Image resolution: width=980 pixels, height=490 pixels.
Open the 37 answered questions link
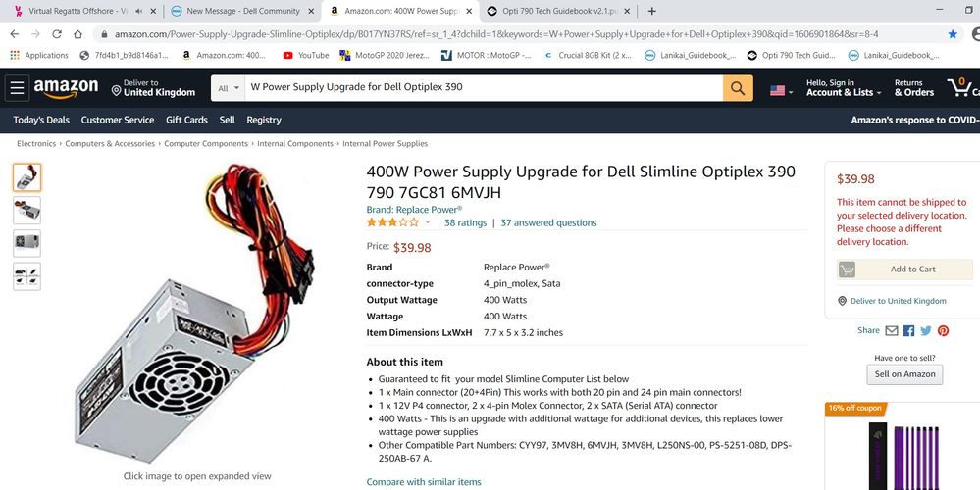pyautogui.click(x=548, y=222)
